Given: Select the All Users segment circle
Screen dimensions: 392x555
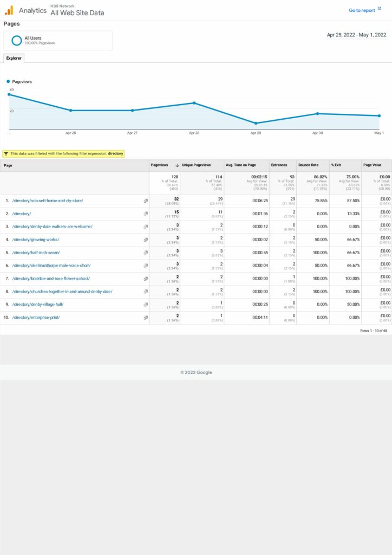Looking at the screenshot, I should tap(17, 41).
